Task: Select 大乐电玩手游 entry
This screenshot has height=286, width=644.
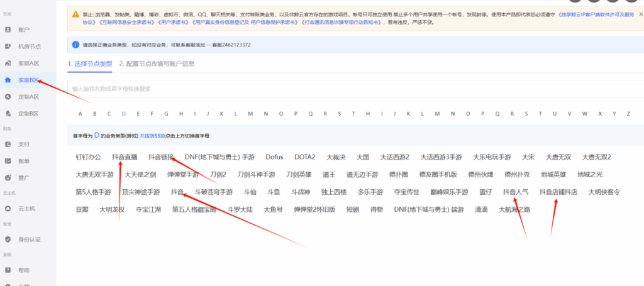Action: [x=492, y=157]
